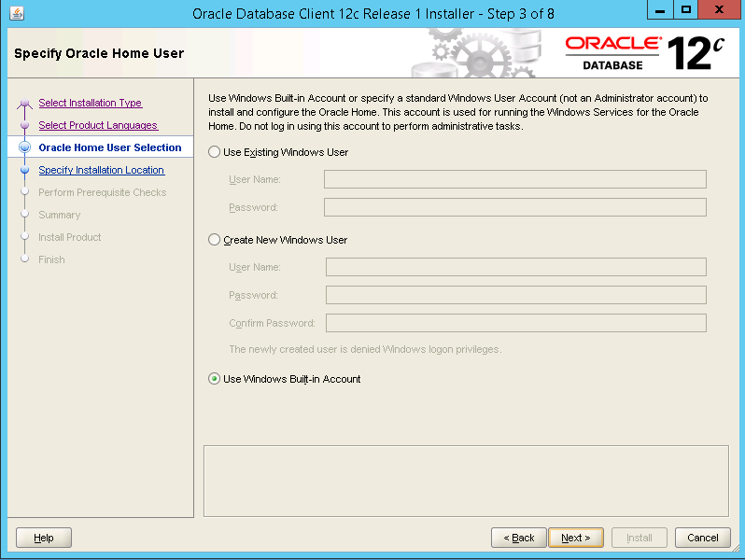Focus existing user User Name field
The width and height of the screenshot is (745, 560).
[x=515, y=179]
